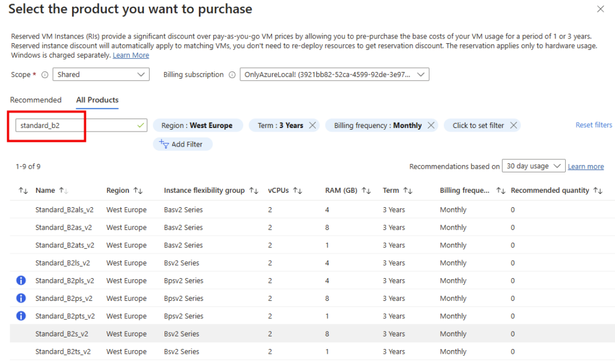Screen dimensions: 615x364
Task: Sort table by Name column
Action: [64, 190]
